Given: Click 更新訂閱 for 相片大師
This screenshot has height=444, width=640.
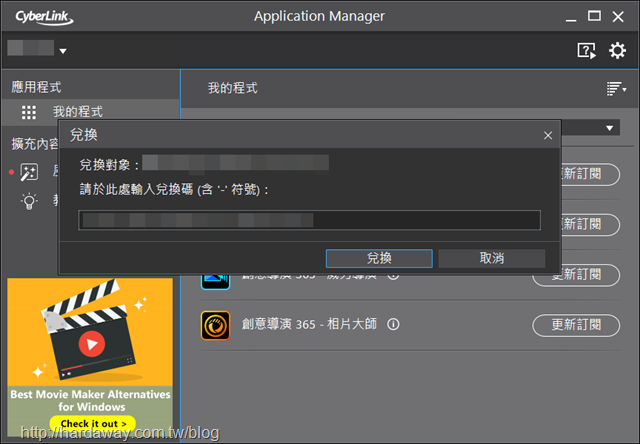Looking at the screenshot, I should (x=576, y=325).
